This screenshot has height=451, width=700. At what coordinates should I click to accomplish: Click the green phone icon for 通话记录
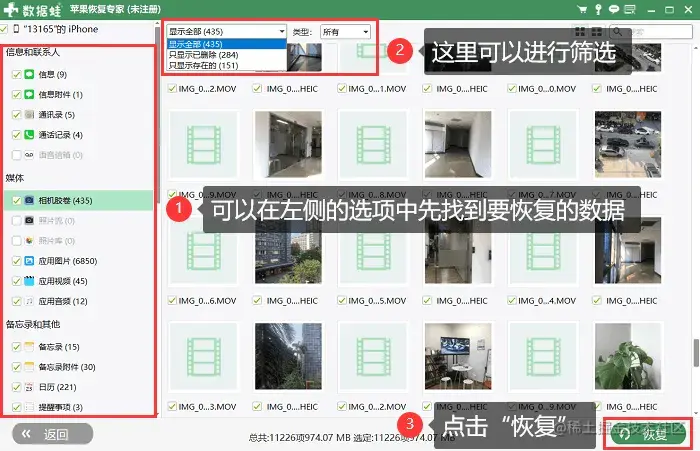click(x=29, y=134)
